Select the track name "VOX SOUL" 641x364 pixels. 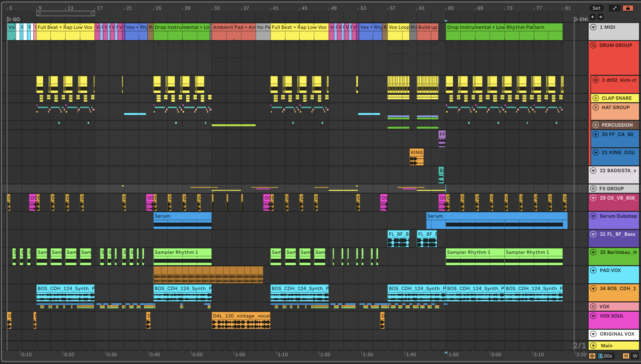(612, 316)
